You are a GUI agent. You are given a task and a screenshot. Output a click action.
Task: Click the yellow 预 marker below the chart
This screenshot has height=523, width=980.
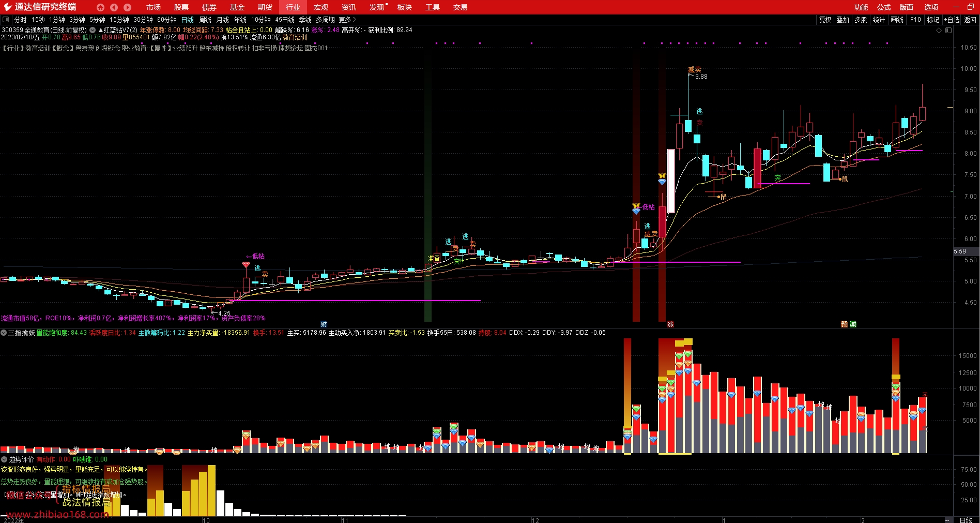(x=844, y=324)
